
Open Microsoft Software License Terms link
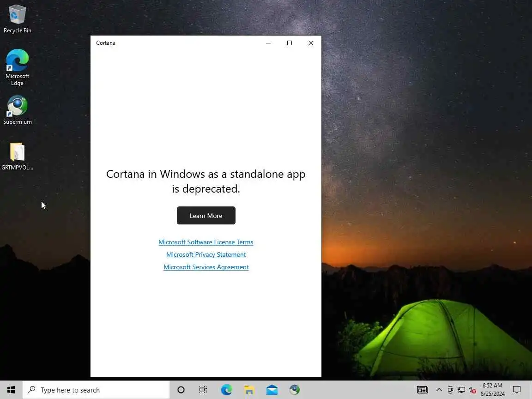(206, 242)
